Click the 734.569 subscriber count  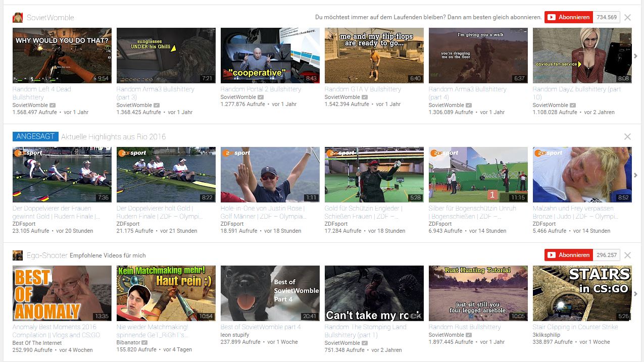606,17
